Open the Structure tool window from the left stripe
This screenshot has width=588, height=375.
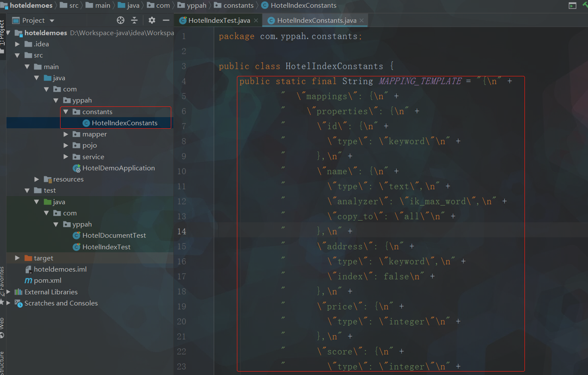(x=3, y=363)
